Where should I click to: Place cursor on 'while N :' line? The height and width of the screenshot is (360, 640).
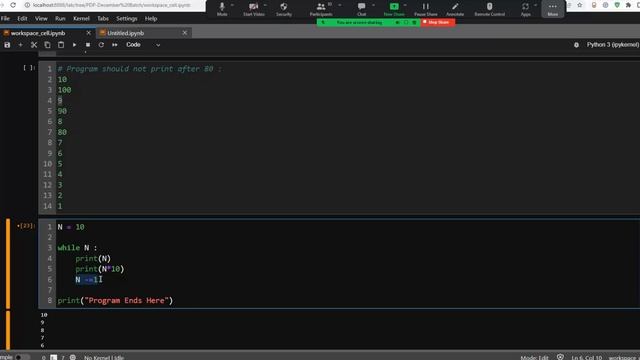(78, 248)
